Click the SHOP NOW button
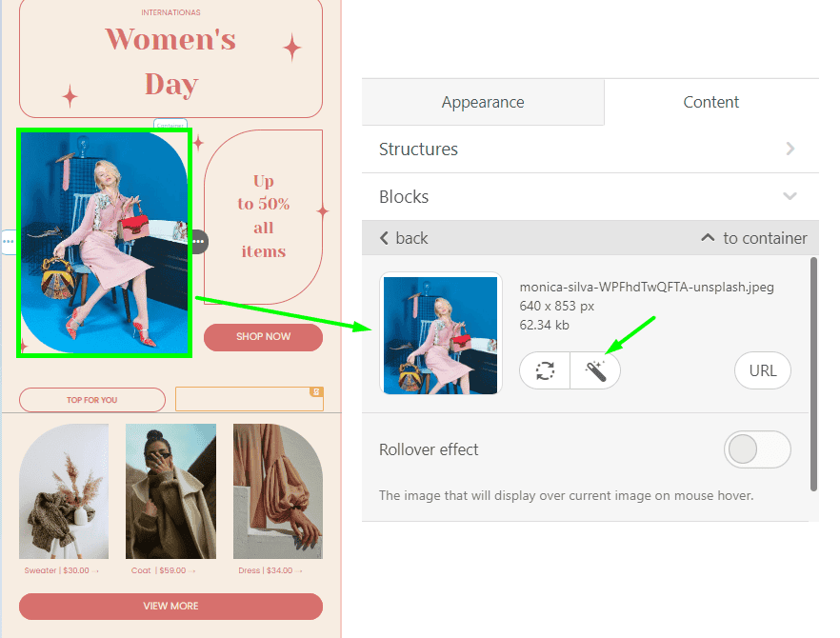840x638 pixels. click(x=263, y=337)
